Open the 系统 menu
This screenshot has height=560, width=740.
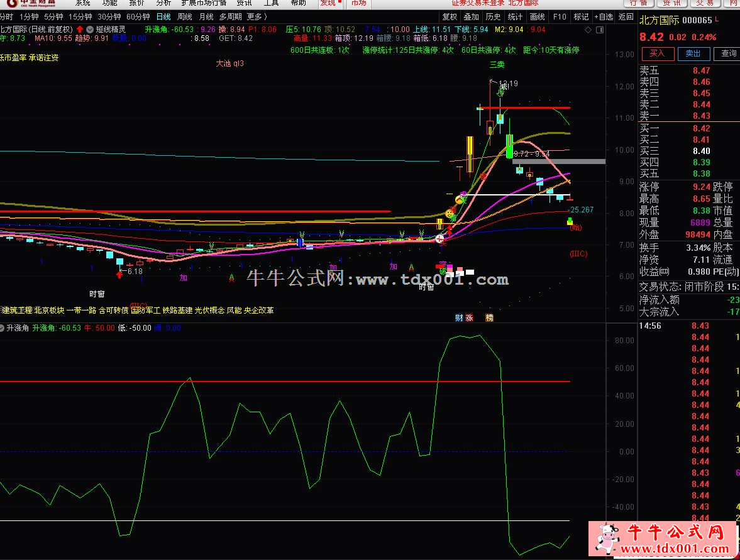click(82, 3)
